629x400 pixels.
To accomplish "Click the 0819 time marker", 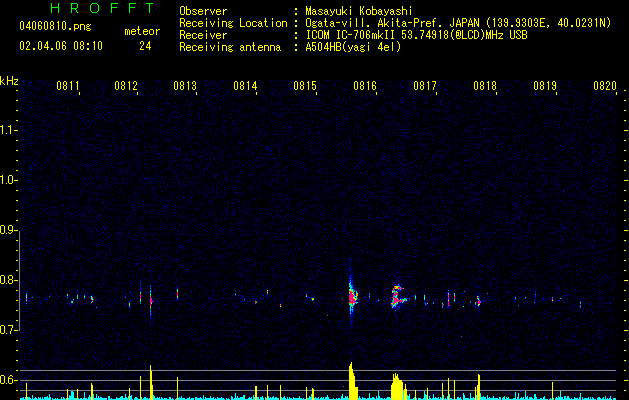I will (545, 85).
